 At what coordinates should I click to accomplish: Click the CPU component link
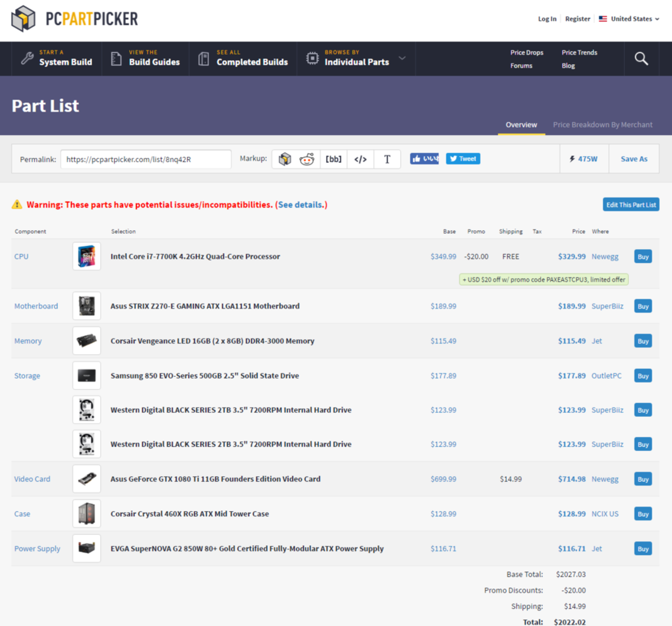pyautogui.click(x=21, y=256)
